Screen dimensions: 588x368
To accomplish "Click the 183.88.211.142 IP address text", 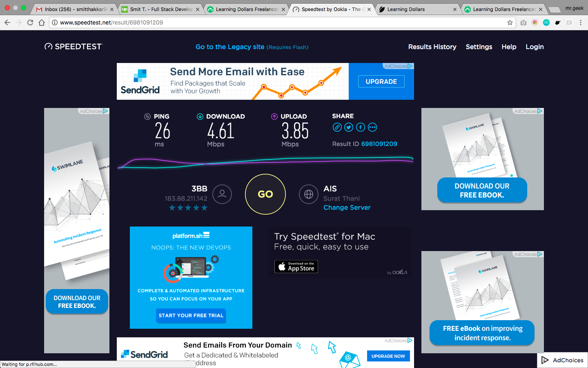I will 186,198.
